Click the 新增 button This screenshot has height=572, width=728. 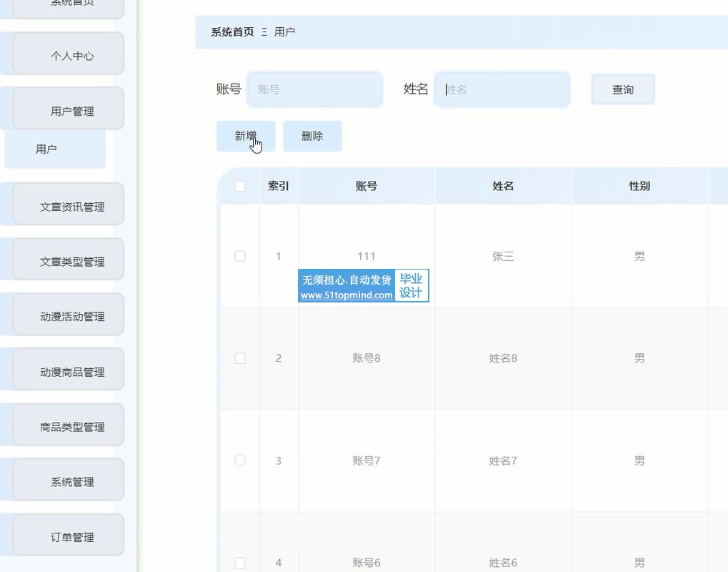pos(246,136)
